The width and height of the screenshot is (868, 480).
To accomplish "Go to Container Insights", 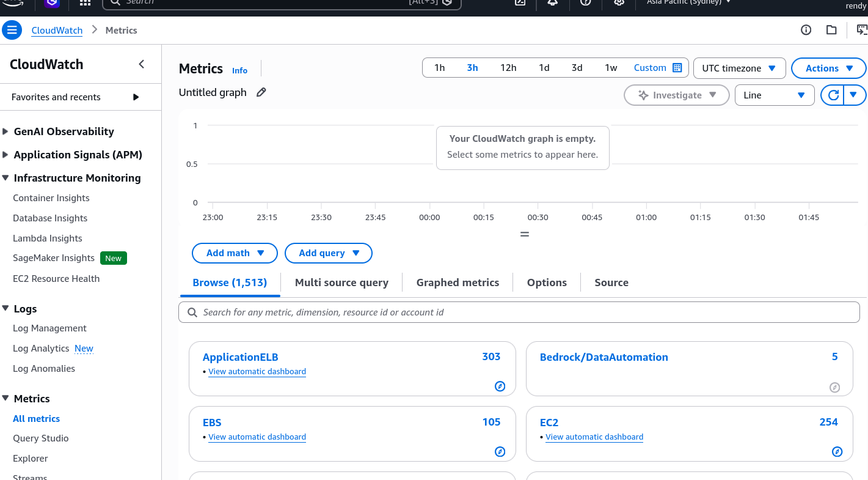I will coord(51,198).
